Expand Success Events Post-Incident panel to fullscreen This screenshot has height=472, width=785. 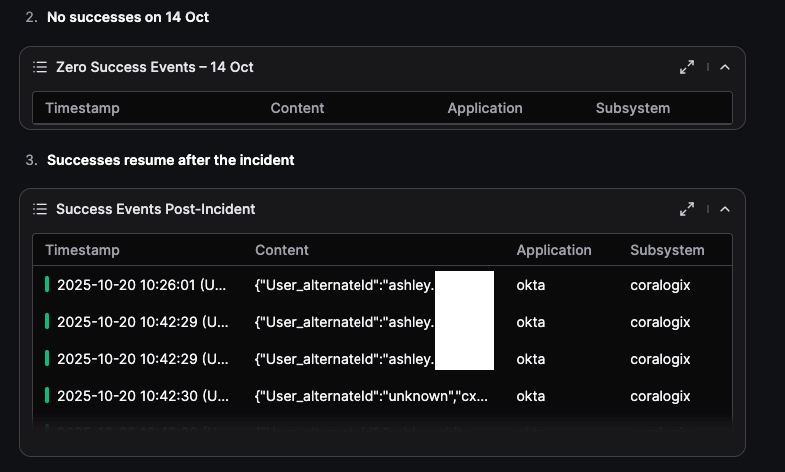pyautogui.click(x=687, y=209)
